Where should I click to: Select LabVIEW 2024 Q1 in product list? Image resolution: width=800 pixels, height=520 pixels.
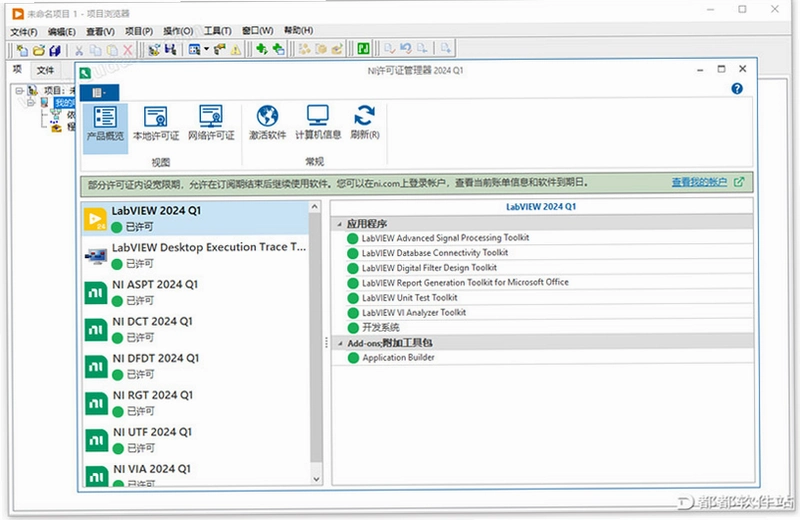click(x=195, y=218)
